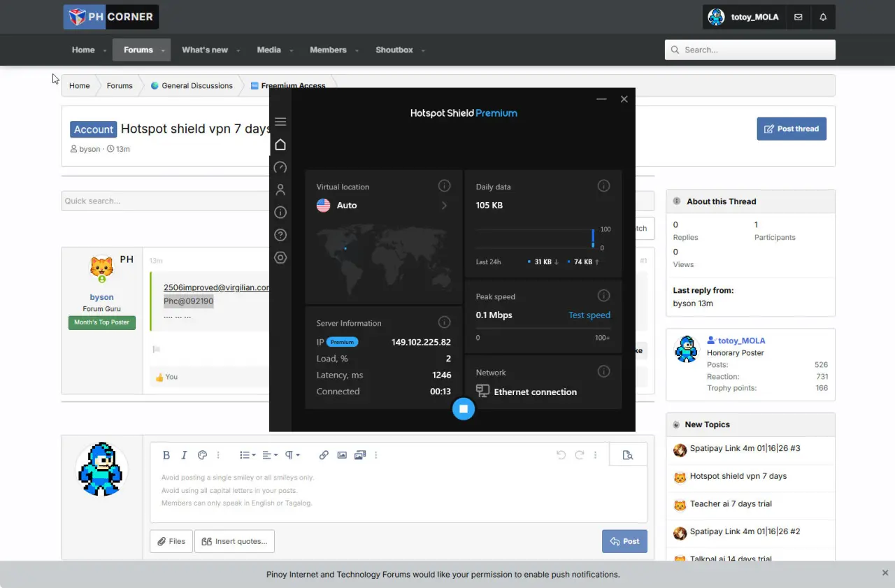The width and height of the screenshot is (895, 588).
Task: Toggle italic formatting in the reply editor
Action: coord(184,455)
